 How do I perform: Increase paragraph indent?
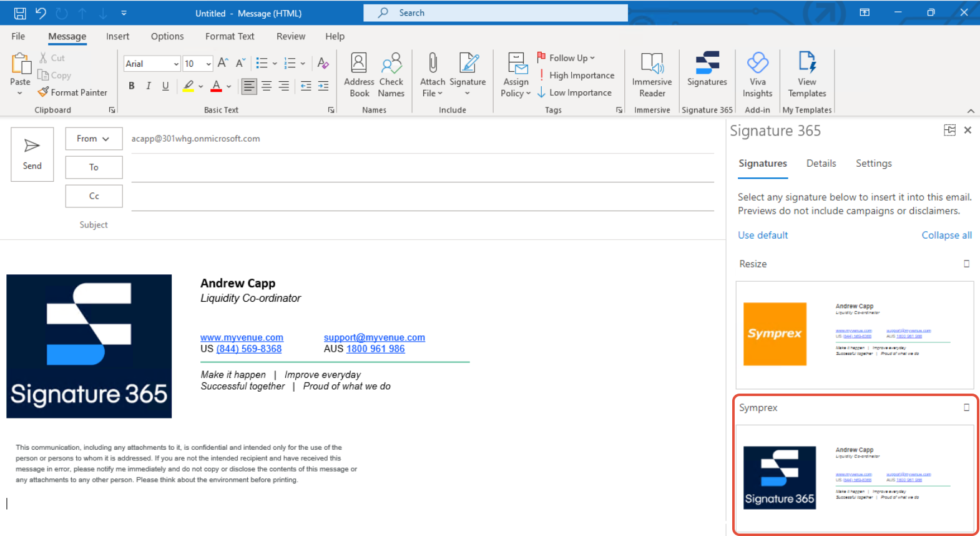[x=323, y=86]
